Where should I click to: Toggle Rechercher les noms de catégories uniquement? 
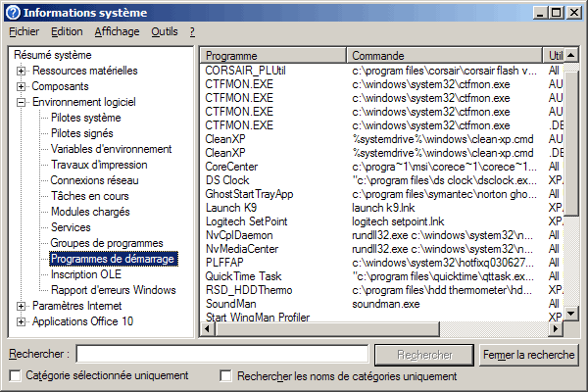pos(226,376)
